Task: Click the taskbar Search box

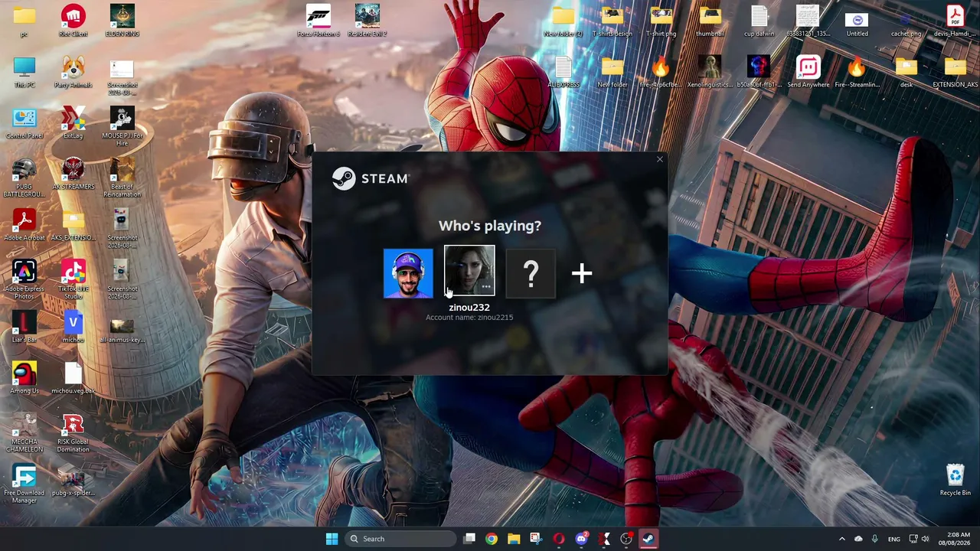Action: click(x=400, y=539)
